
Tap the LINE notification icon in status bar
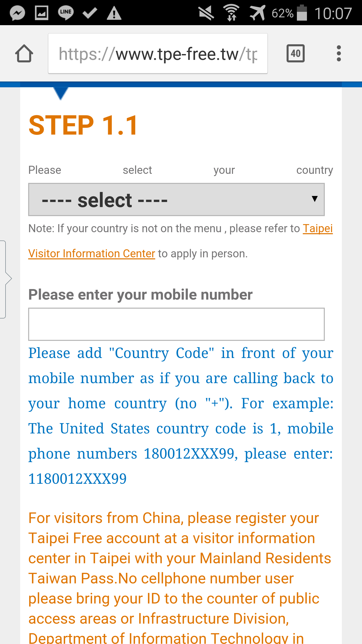coord(66,13)
